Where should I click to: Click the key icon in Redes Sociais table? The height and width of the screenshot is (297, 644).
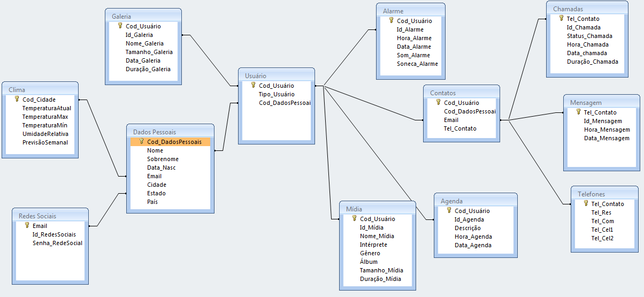click(27, 225)
